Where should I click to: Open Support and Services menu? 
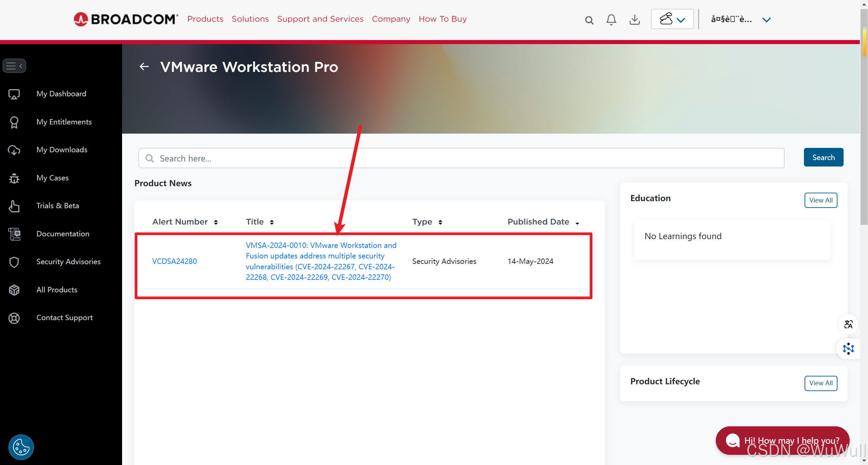pos(320,19)
